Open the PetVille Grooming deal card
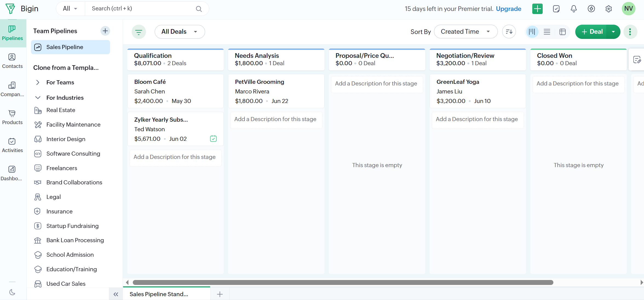 tap(276, 91)
